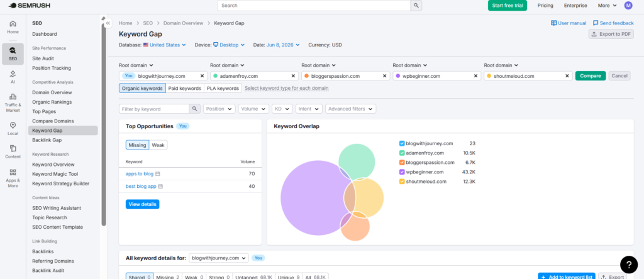Open the blogwithjourney.com keyword details dropdown
The image size is (644, 279).
[219, 258]
